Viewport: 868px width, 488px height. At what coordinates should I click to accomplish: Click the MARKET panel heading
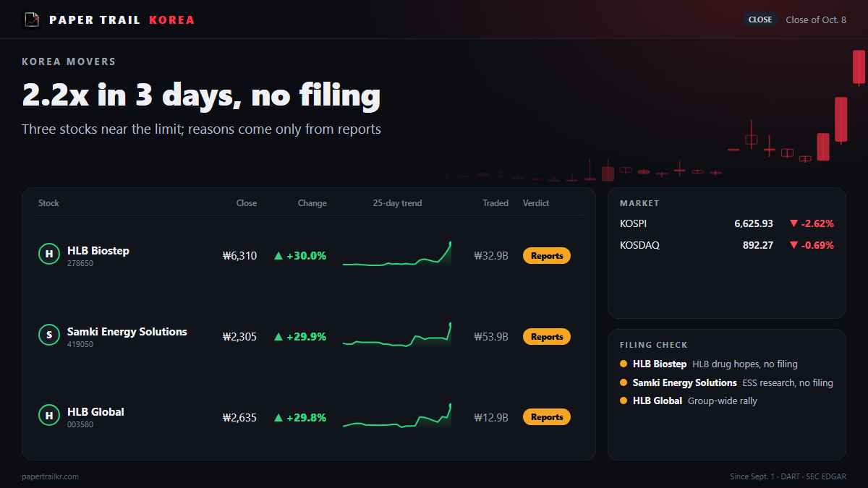(x=639, y=203)
